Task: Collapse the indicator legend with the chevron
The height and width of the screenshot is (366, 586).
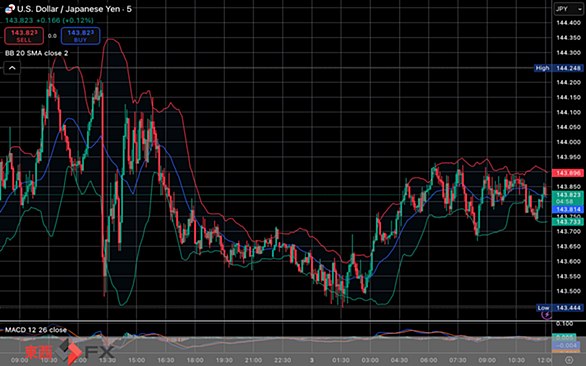Action: pyautogui.click(x=12, y=68)
